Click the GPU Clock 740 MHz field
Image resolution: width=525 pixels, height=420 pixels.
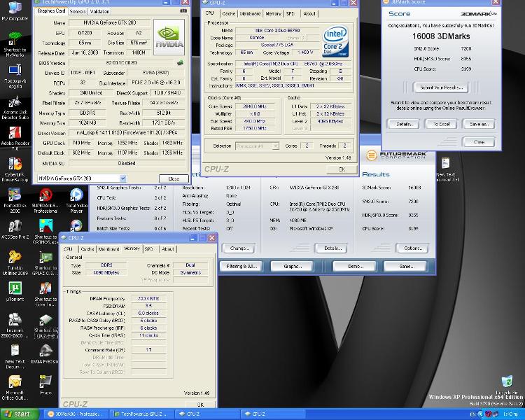(x=81, y=143)
